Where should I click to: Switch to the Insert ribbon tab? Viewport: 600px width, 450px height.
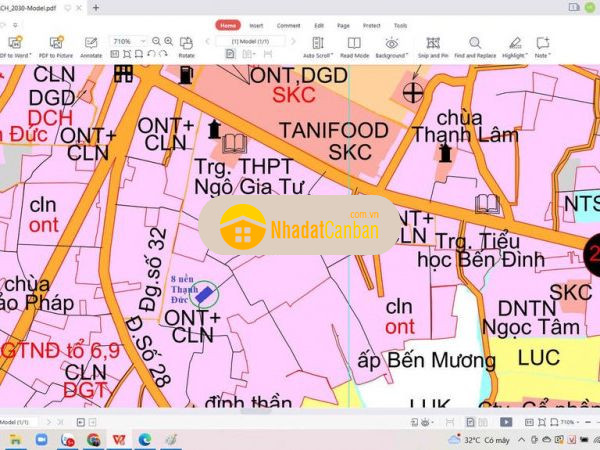[257, 25]
